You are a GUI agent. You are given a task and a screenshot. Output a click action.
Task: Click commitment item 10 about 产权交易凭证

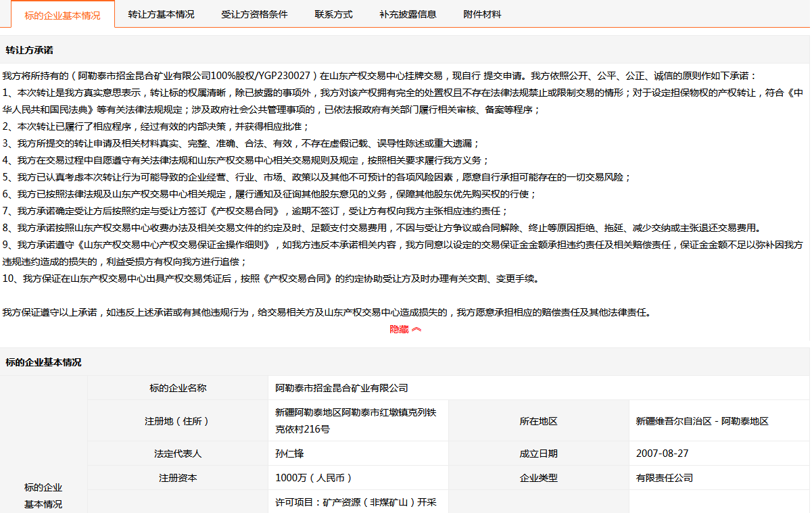[270, 278]
